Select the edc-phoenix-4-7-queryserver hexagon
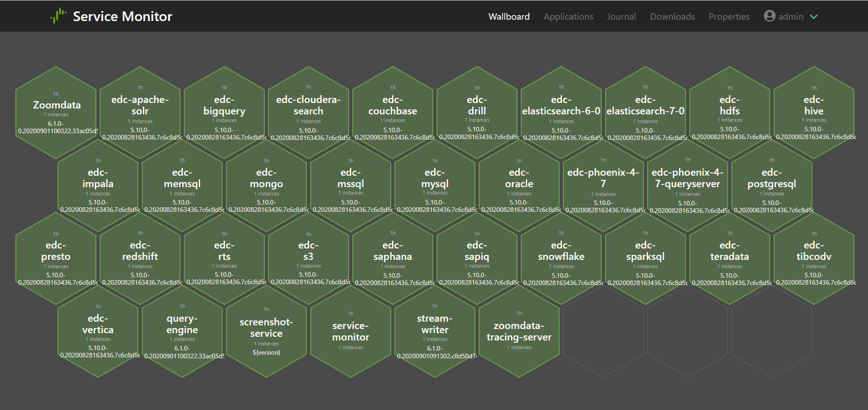868x410 pixels. [x=688, y=185]
